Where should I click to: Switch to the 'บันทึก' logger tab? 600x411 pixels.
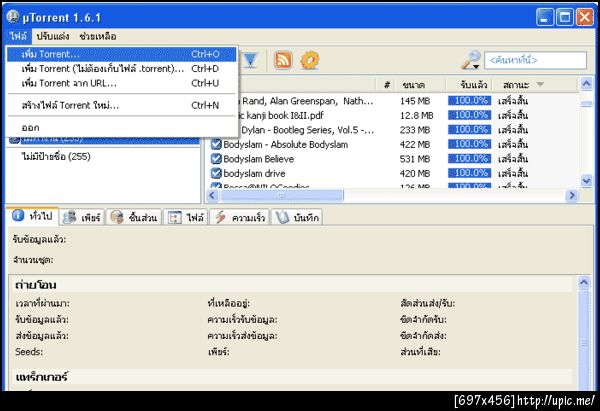(x=297, y=217)
